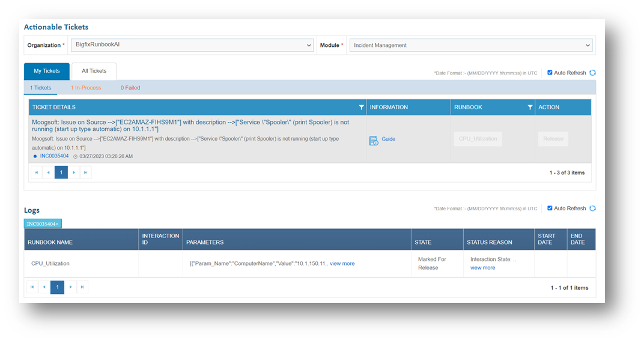Screen dimensions: 644x342
Task: Click view more under Status Reason
Action: pos(482,267)
